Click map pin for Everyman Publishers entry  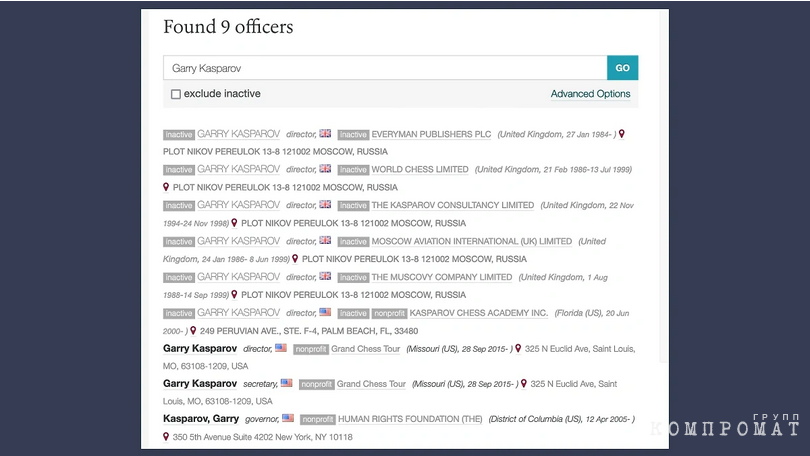(x=622, y=134)
